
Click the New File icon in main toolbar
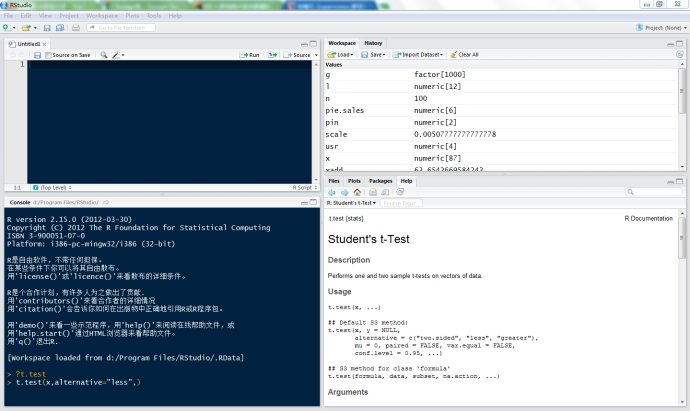(x=7, y=27)
